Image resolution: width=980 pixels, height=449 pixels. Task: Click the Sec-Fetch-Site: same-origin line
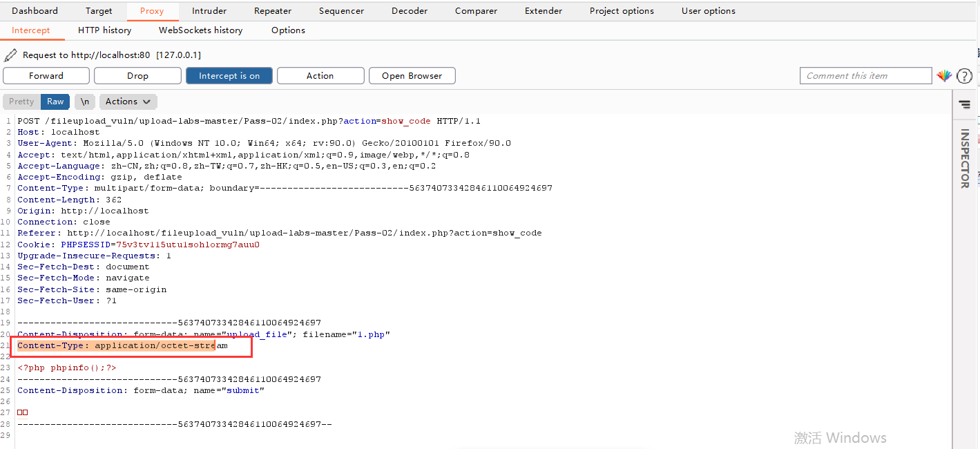(92, 289)
